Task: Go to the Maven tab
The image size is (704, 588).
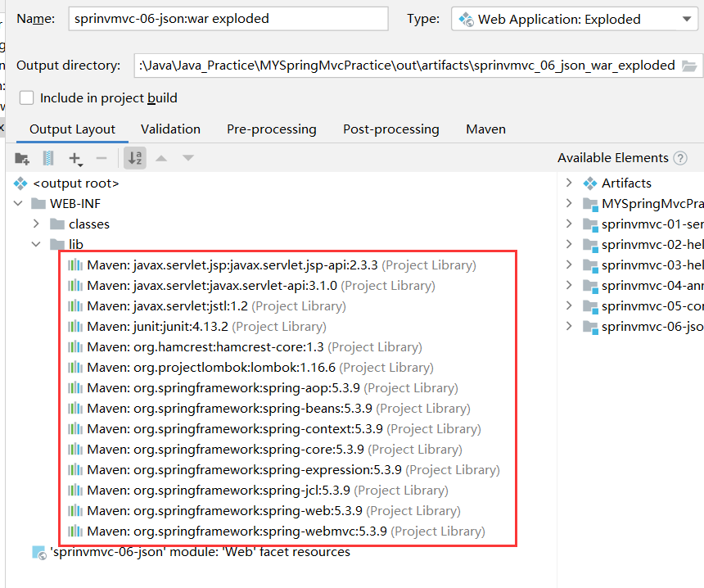Action: pyautogui.click(x=485, y=129)
